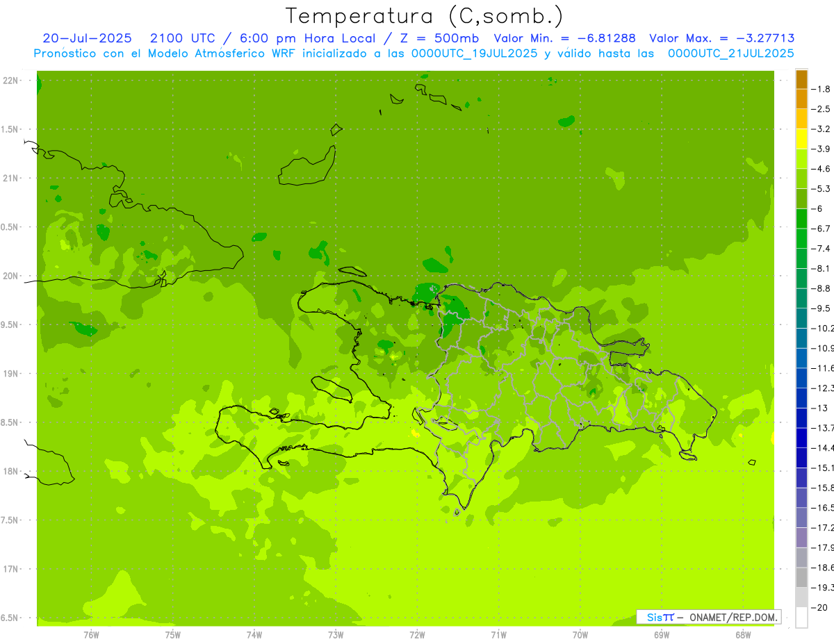The width and height of the screenshot is (834, 644).
Task: Click the "-1.8" colorbar value
Action: (x=821, y=89)
